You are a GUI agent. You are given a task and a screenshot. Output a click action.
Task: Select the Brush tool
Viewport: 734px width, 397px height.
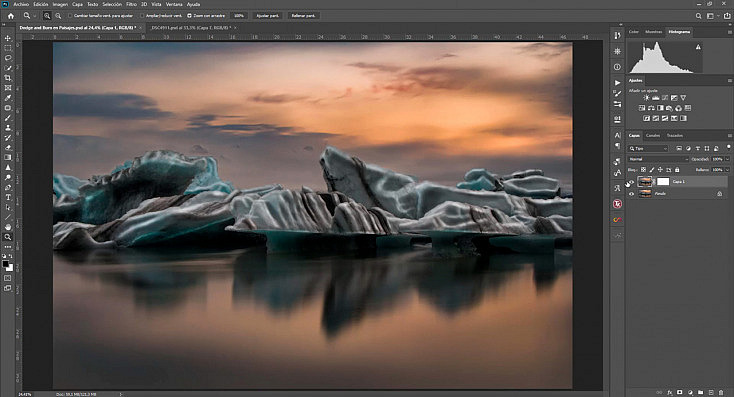pyautogui.click(x=7, y=118)
